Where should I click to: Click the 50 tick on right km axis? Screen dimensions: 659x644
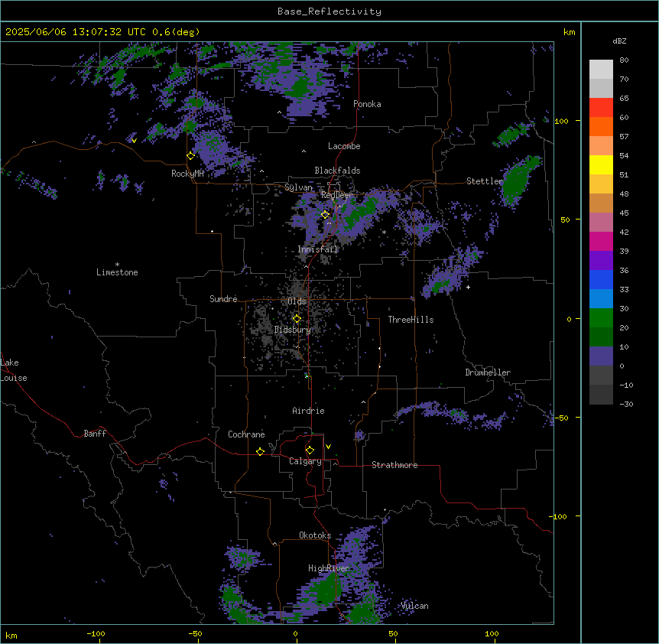click(565, 220)
